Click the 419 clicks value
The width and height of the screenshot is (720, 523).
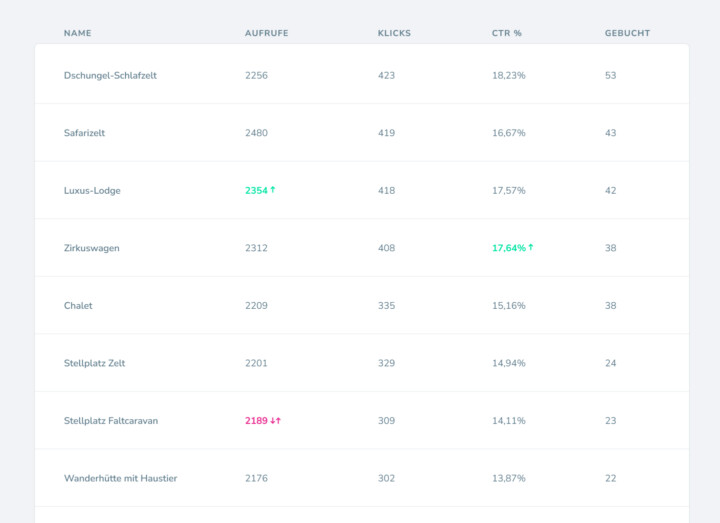tap(386, 133)
